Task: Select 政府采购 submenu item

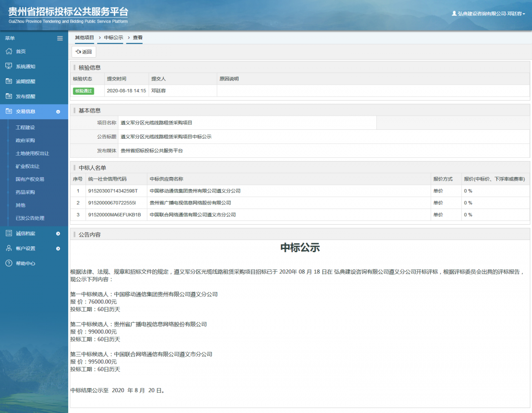Action: pos(25,140)
